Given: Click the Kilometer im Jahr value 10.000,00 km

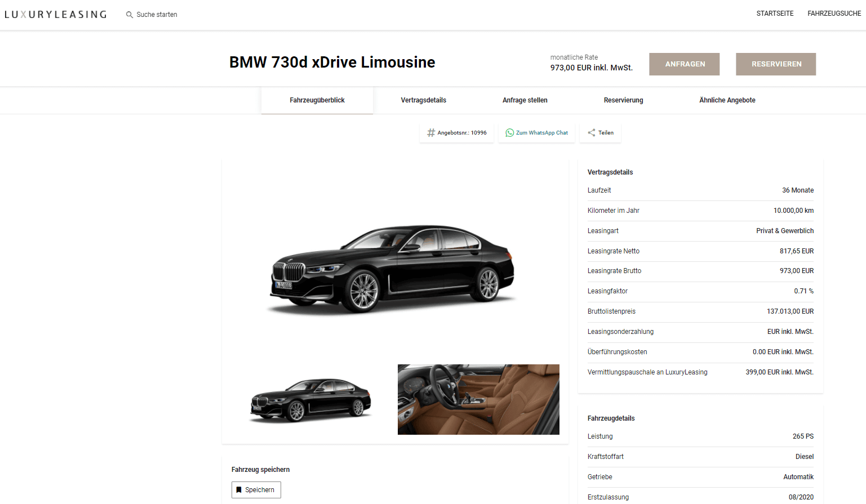Looking at the screenshot, I should [x=793, y=211].
